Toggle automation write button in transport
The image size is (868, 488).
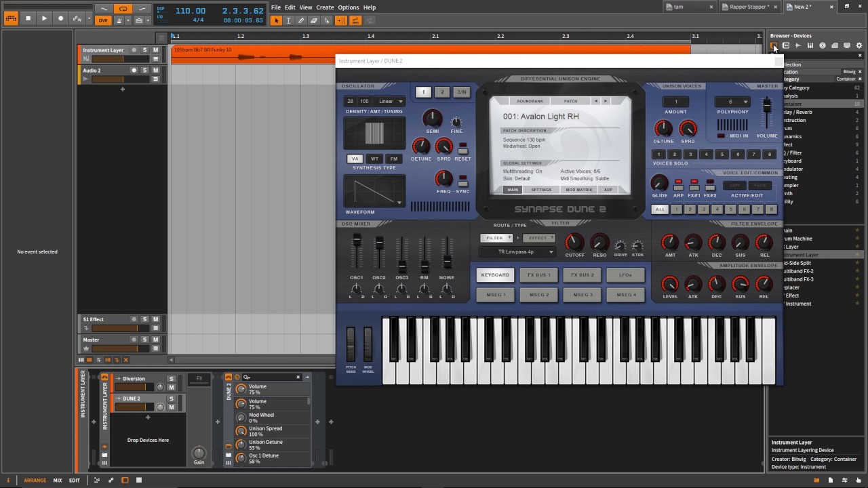[78, 18]
